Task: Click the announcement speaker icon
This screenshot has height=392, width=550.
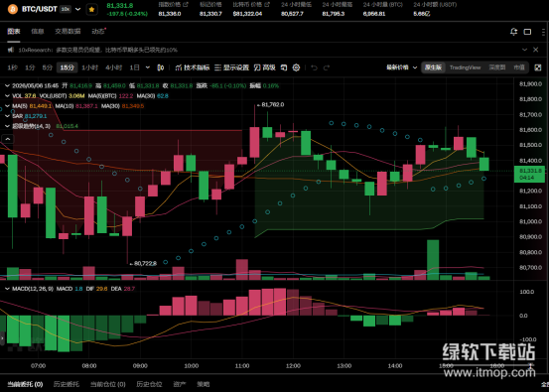Action: coord(11,50)
